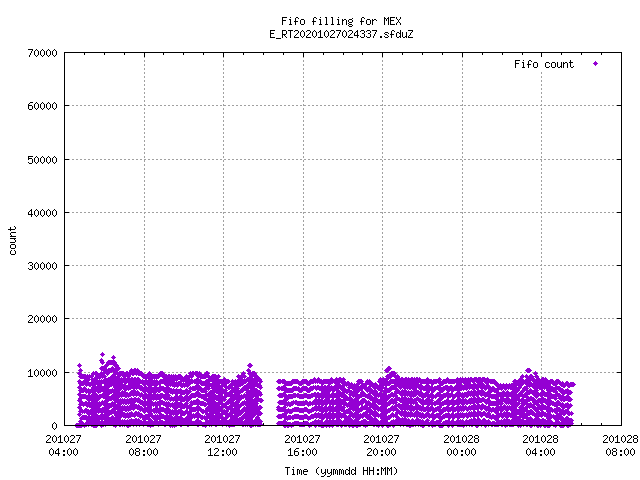Click the x-axis tick label 201027 12:00

[x=222, y=445]
